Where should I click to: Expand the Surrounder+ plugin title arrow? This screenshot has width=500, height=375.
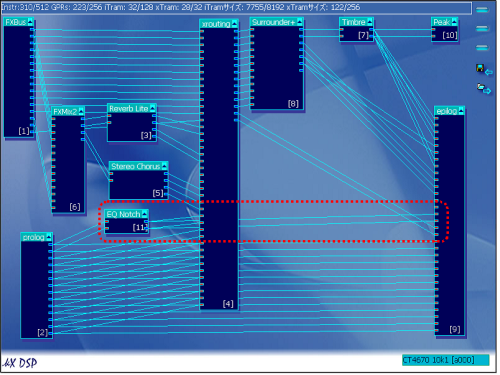[x=299, y=22]
